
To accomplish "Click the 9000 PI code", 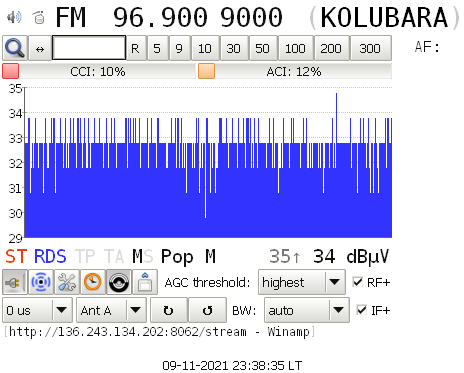I will click(251, 17).
